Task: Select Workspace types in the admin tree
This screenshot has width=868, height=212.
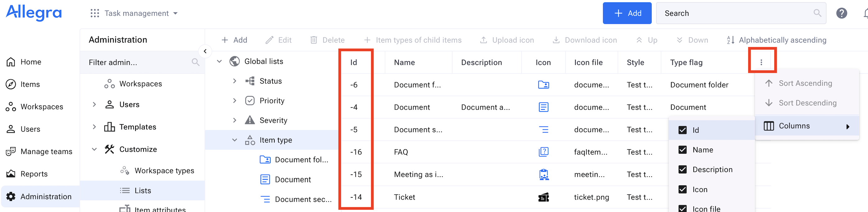Action: point(164,171)
